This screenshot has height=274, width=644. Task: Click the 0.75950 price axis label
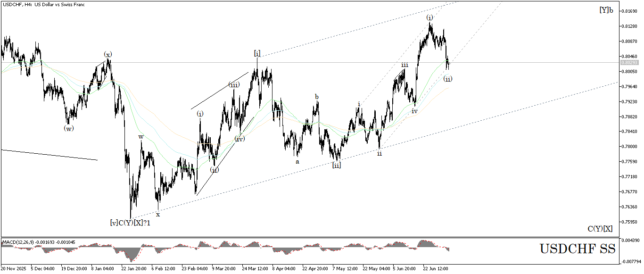pos(629,222)
